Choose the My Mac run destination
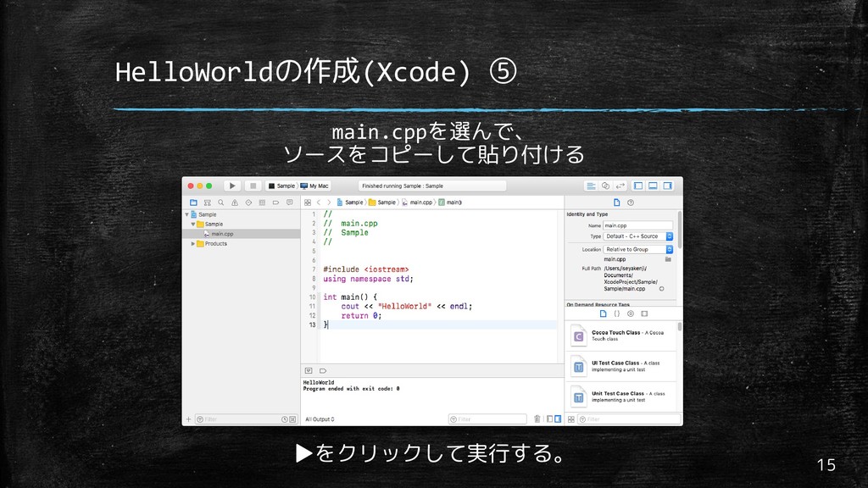Image resolution: width=868 pixels, height=488 pixels. click(x=314, y=186)
